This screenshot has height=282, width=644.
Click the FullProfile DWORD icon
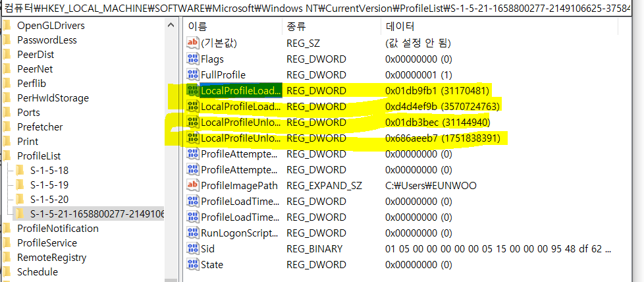coord(193,75)
